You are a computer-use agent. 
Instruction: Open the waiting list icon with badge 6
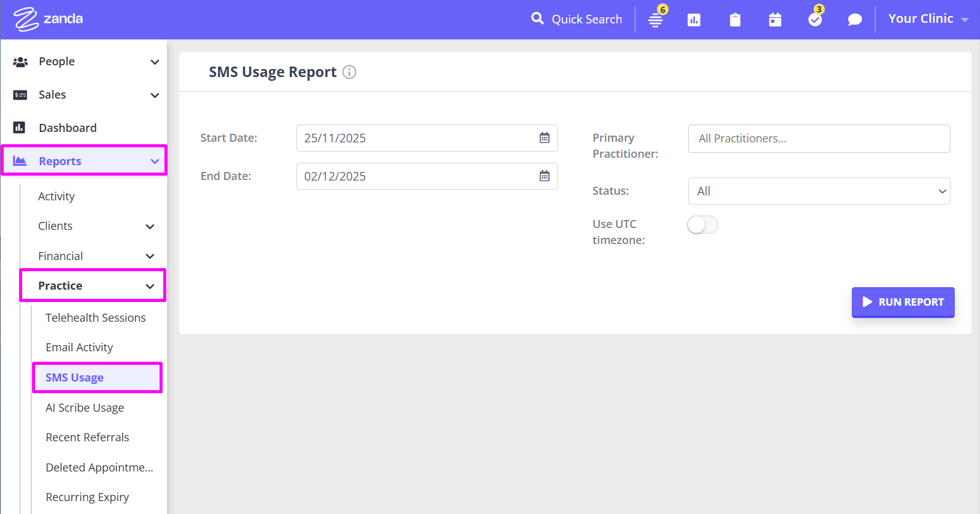655,20
